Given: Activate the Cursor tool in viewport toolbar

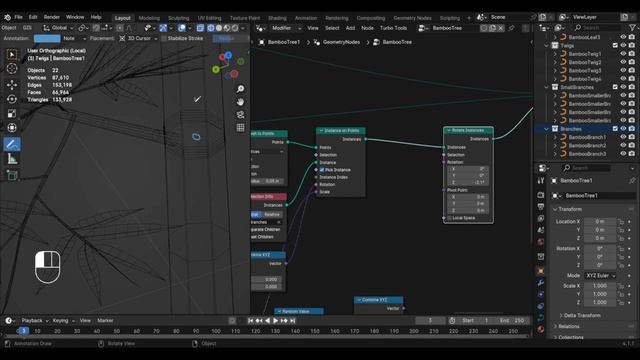Looking at the screenshot, I should pos(12,69).
